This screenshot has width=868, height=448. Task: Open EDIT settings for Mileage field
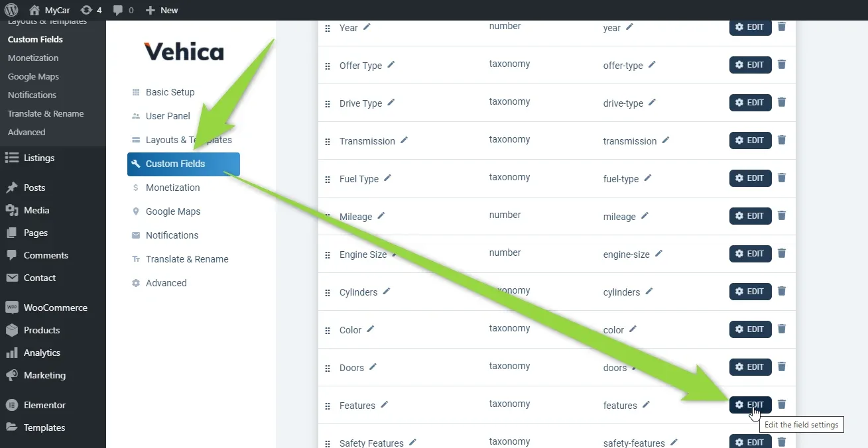751,216
